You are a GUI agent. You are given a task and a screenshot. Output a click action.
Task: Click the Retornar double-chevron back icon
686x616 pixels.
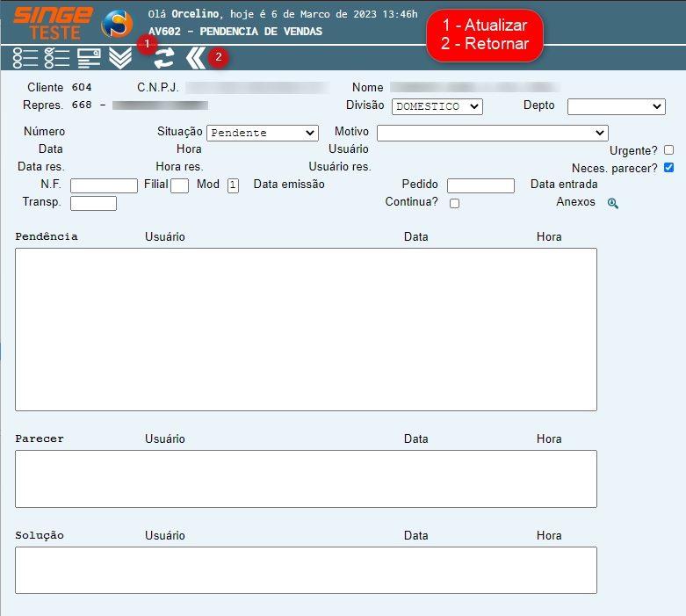click(x=196, y=58)
